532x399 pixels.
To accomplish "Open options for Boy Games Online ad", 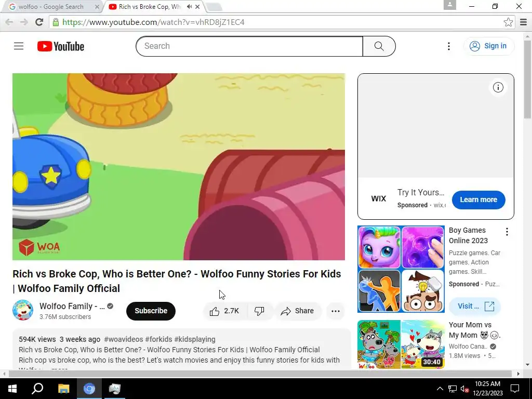I will pyautogui.click(x=507, y=232).
